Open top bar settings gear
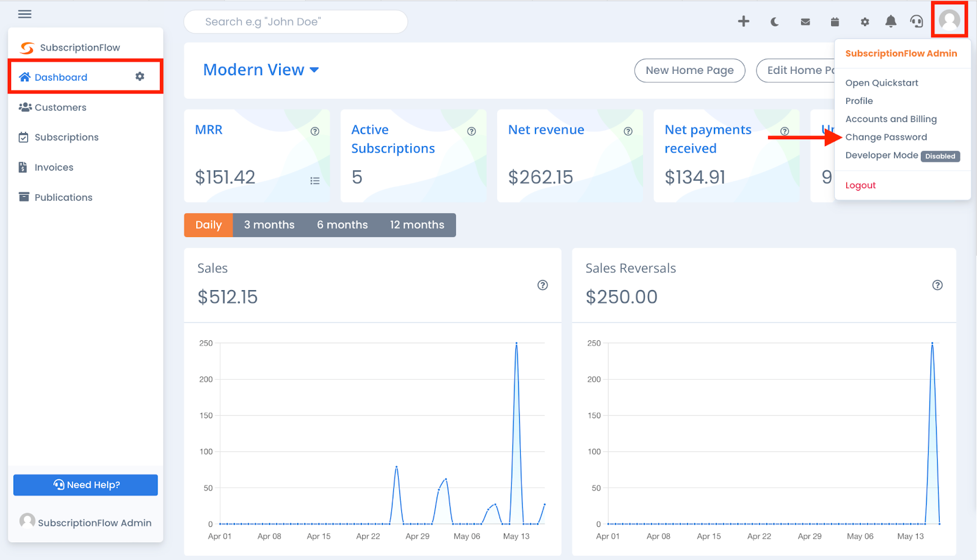The image size is (977, 560). click(x=865, y=22)
